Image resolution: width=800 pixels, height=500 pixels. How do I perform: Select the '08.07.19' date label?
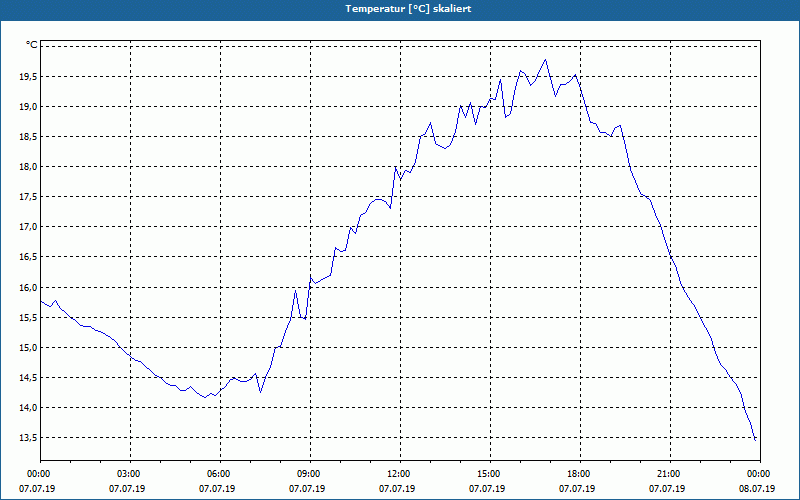click(757, 489)
